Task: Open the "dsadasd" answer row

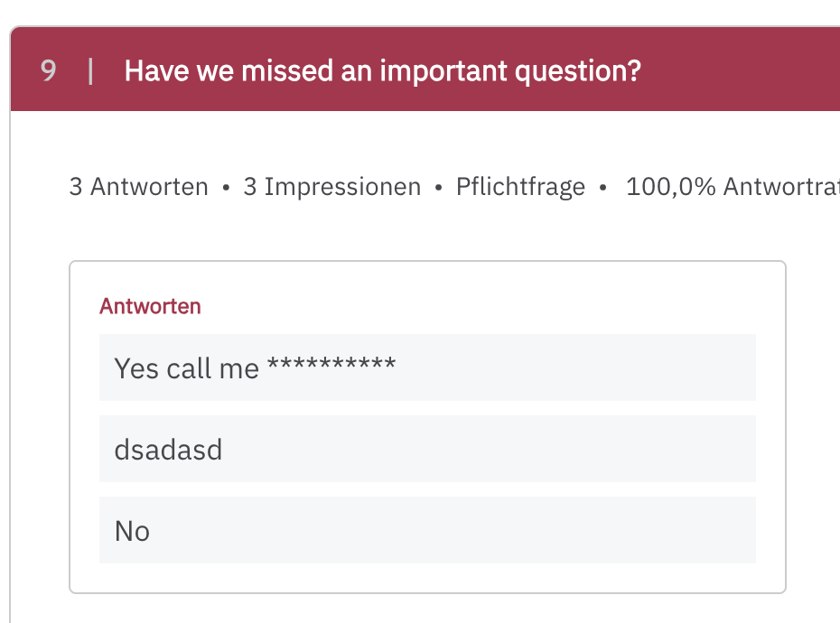Action: 427,449
